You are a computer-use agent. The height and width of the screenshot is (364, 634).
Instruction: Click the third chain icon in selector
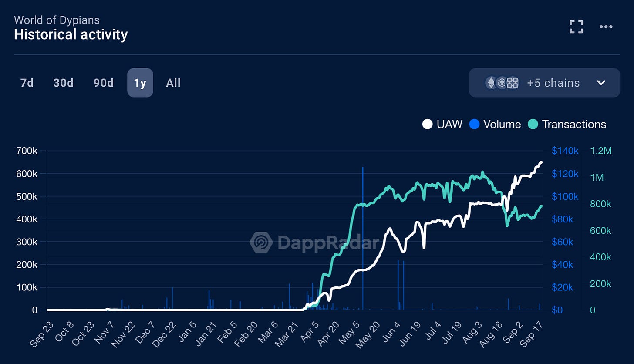pos(513,83)
